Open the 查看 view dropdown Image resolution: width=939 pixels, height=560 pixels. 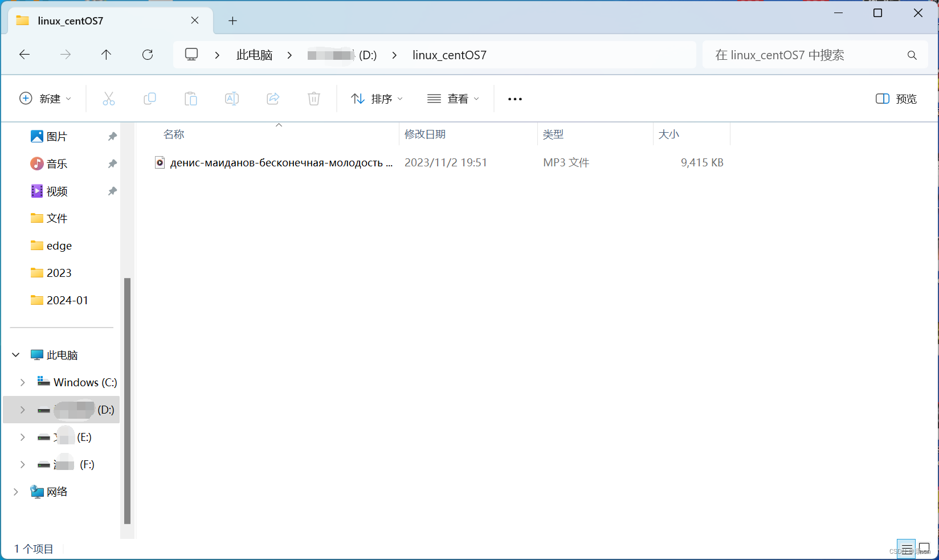pos(453,98)
